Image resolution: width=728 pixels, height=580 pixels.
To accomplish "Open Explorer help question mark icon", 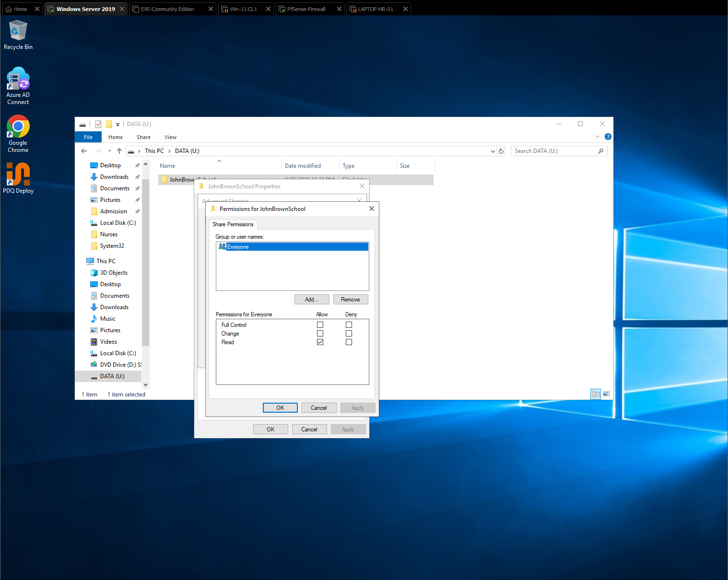I will (608, 137).
